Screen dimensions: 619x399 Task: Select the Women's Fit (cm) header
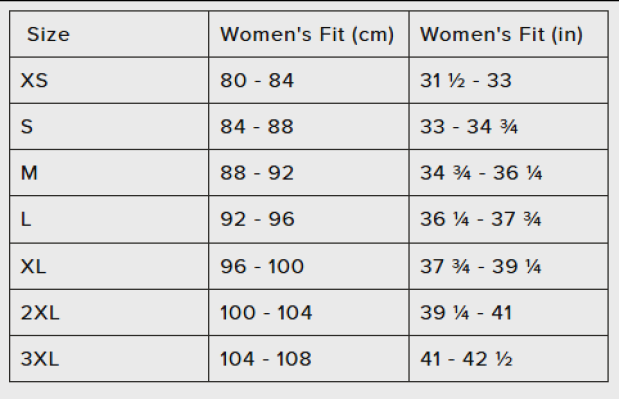coord(307,34)
